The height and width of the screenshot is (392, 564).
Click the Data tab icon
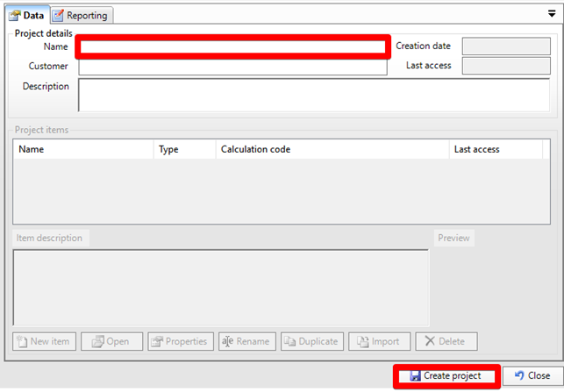[15, 16]
